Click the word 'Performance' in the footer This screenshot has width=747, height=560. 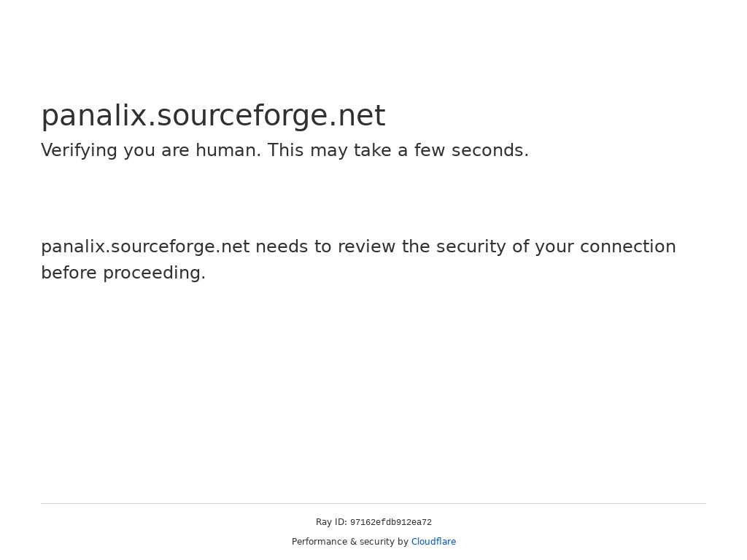tap(320, 542)
